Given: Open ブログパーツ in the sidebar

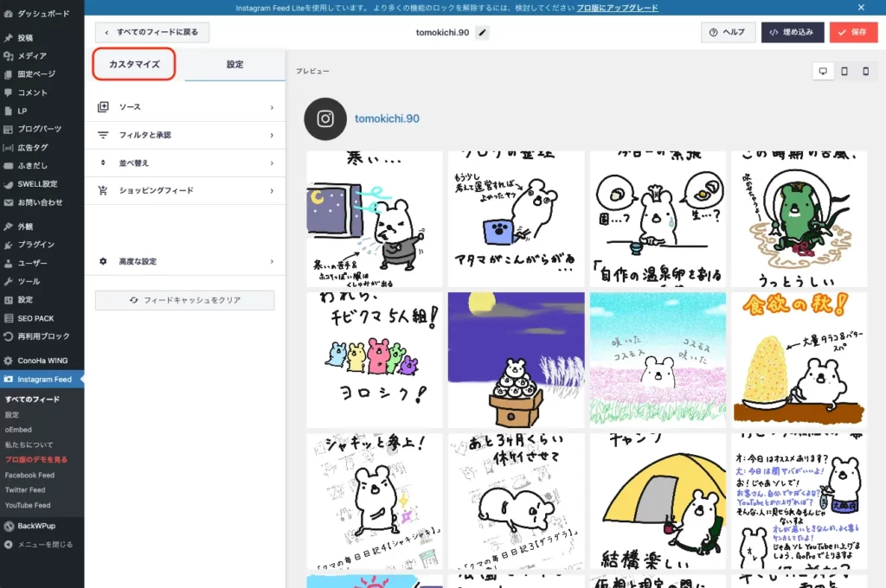Looking at the screenshot, I should tap(42, 129).
